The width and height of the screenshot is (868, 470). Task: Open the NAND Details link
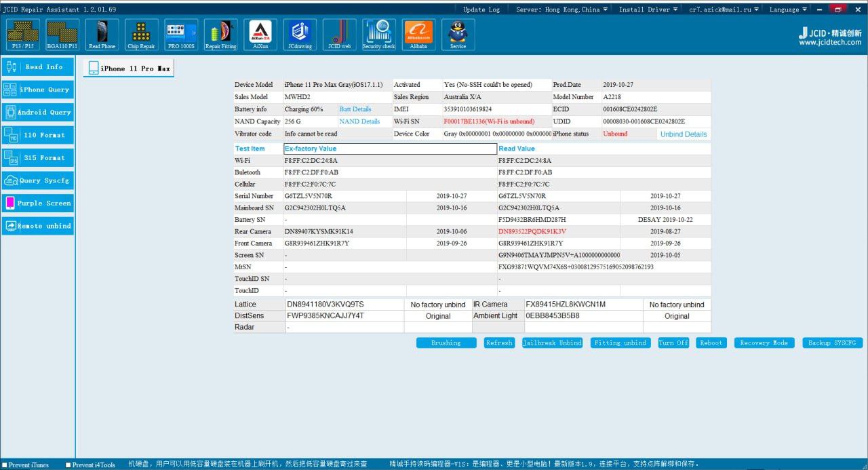coord(359,121)
